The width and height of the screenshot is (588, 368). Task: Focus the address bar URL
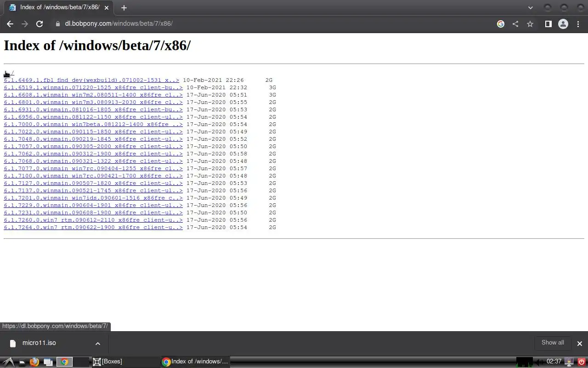[x=119, y=23]
